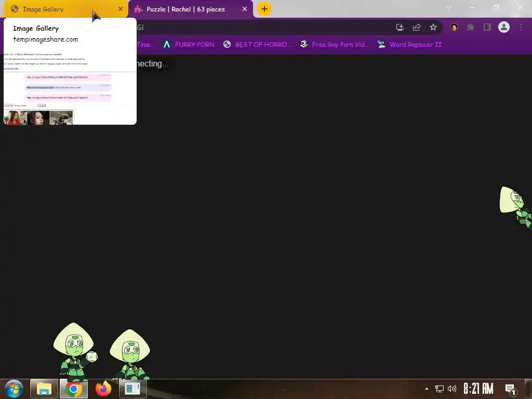The height and width of the screenshot is (399, 532).
Task: Close the Image Gallery tab
Action: (121, 9)
